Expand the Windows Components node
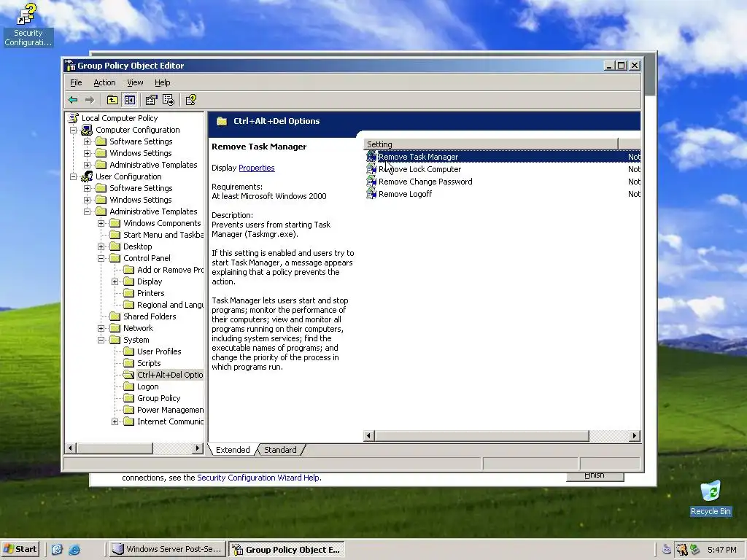 (x=101, y=223)
